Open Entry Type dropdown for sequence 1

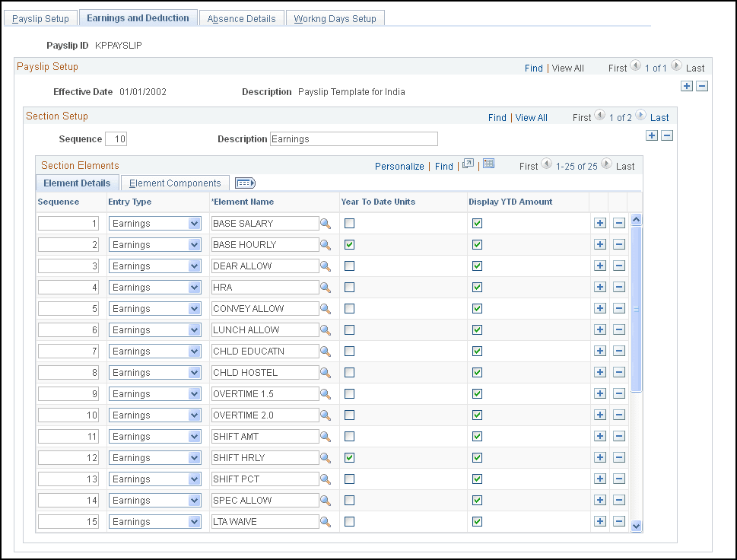coord(194,224)
